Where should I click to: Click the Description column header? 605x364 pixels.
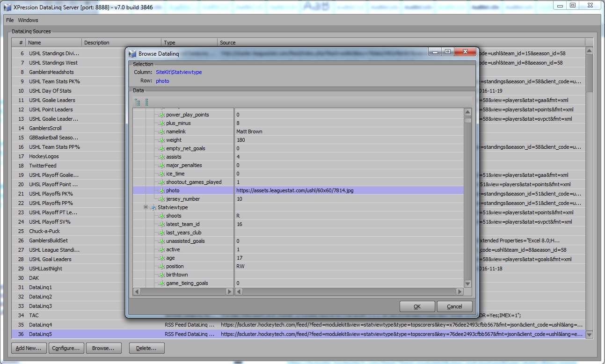[x=122, y=43]
